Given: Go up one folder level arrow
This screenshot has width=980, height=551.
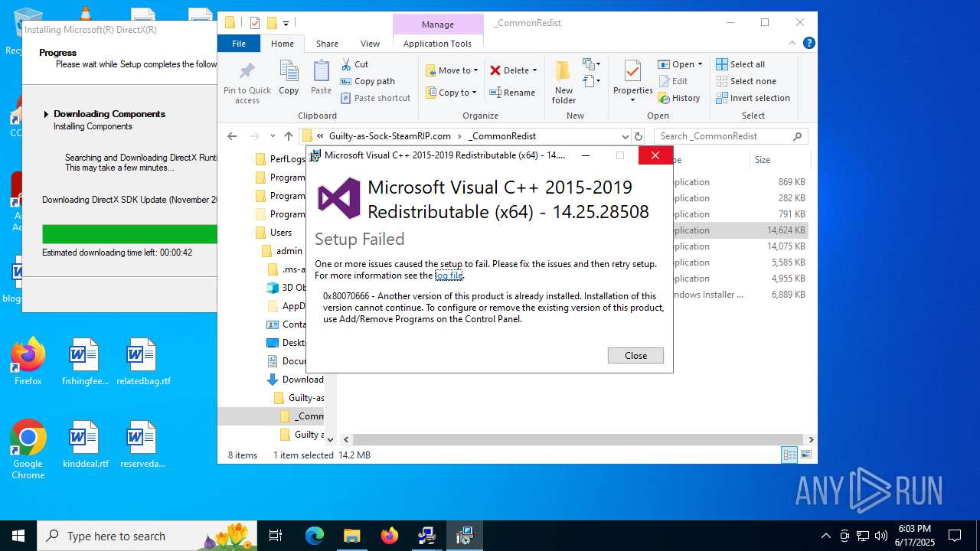Looking at the screenshot, I should 288,136.
